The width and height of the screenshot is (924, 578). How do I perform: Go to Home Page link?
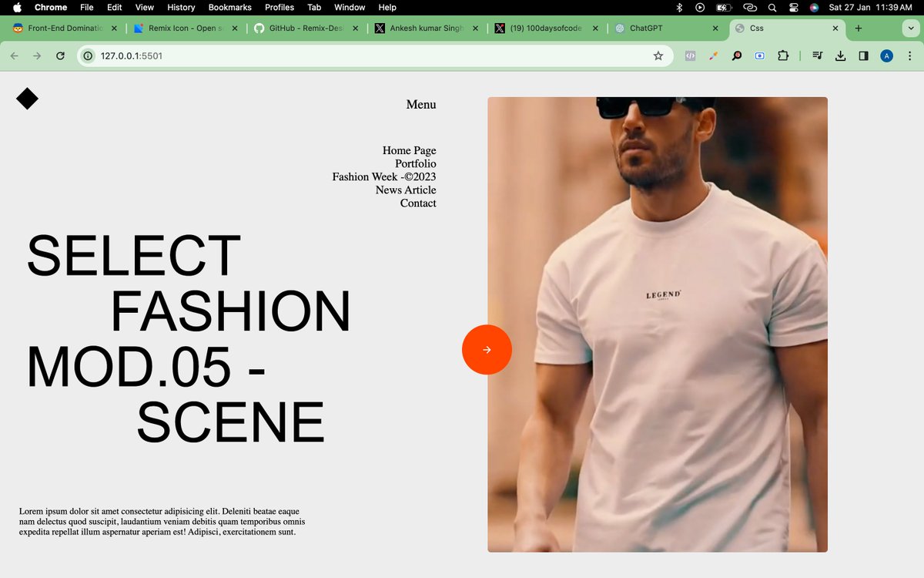[x=410, y=151]
